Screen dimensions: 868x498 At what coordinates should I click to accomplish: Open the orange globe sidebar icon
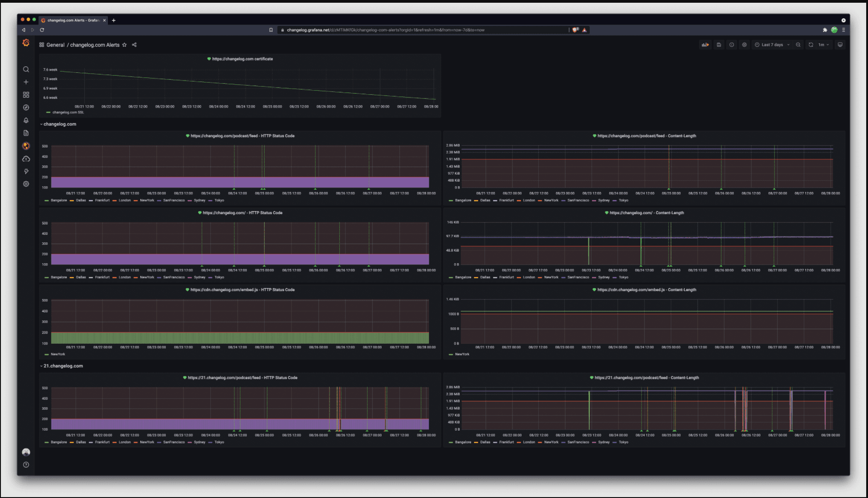[26, 146]
